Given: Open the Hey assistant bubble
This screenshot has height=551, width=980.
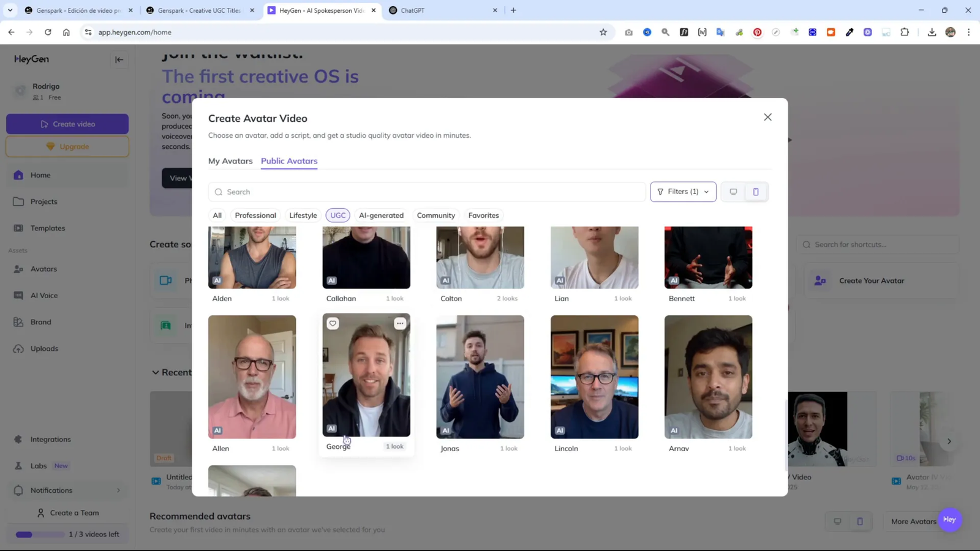Looking at the screenshot, I should point(949,519).
